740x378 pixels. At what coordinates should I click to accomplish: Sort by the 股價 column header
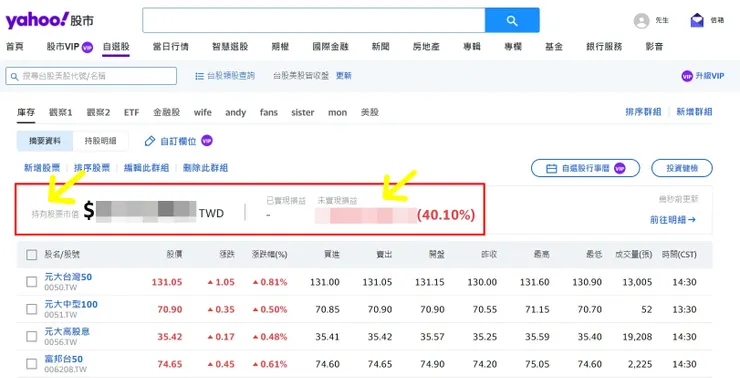point(175,255)
